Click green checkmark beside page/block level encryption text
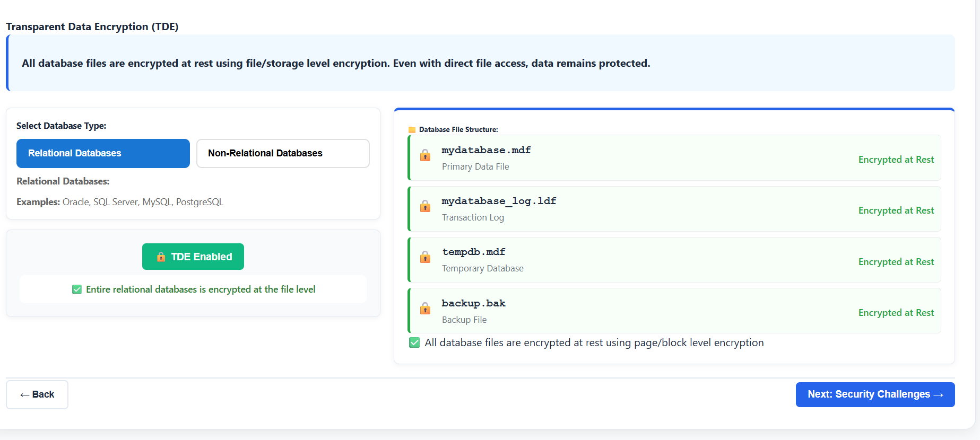 (x=414, y=343)
